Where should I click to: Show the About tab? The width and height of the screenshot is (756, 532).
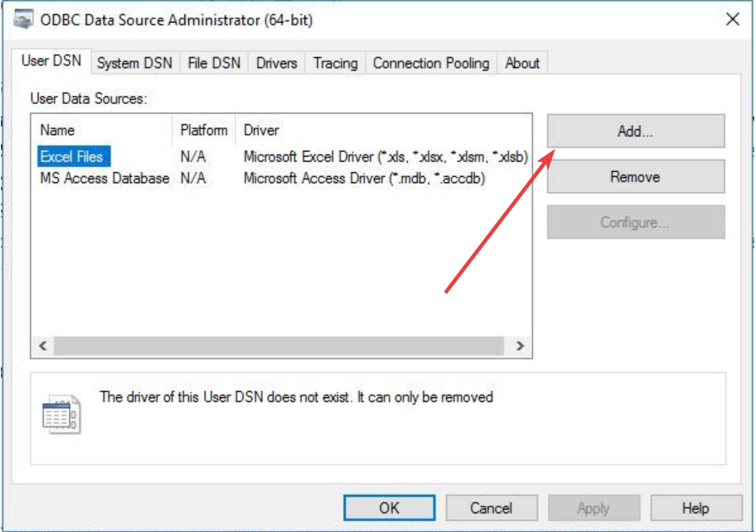[523, 63]
